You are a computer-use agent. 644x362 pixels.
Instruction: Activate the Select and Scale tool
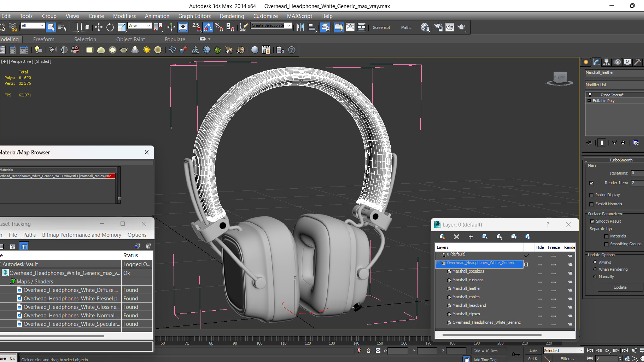pyautogui.click(x=121, y=27)
